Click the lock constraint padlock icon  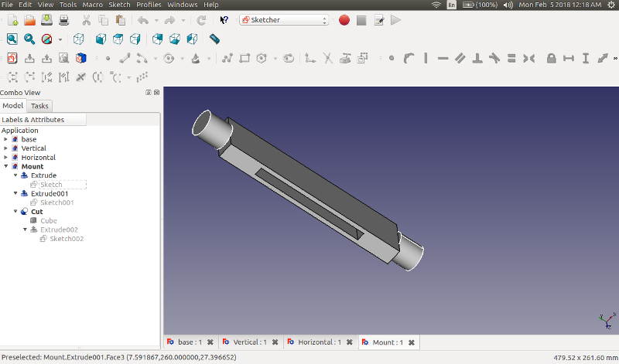551,58
